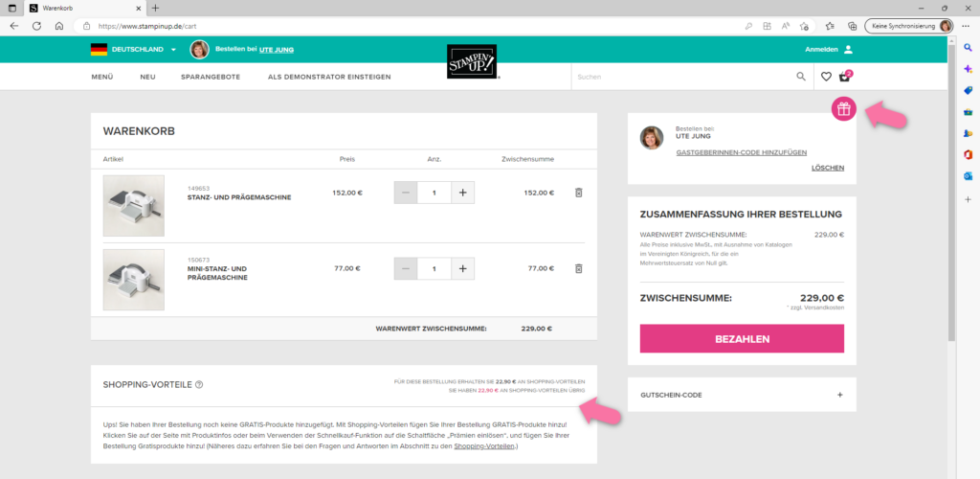Open Stanz- und Prägemaschine product thumbnail

point(134,206)
